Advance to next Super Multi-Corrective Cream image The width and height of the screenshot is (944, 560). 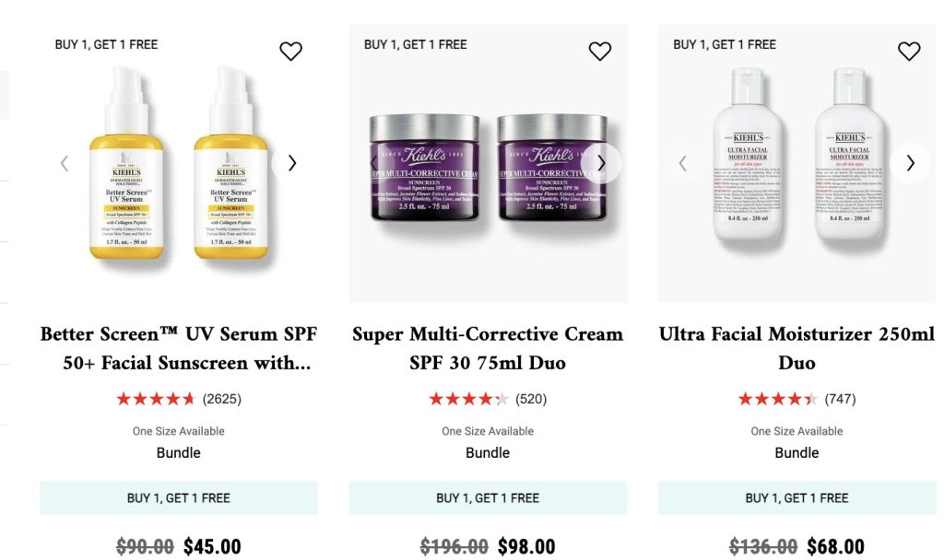601,163
